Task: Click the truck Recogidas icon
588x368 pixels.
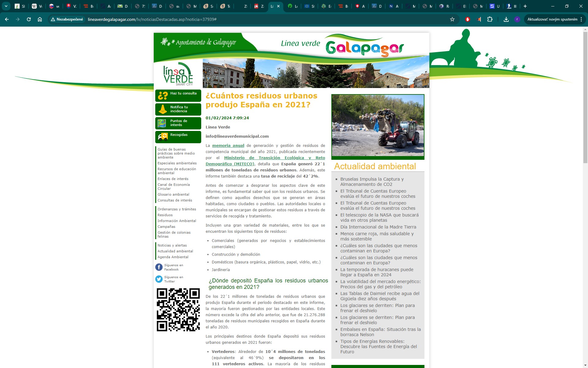Action: [x=163, y=137]
